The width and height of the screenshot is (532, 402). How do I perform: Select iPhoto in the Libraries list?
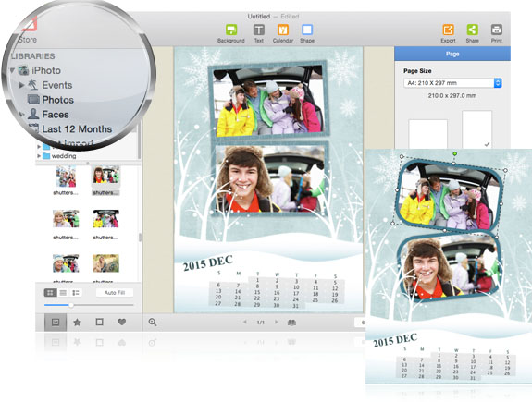(46, 70)
